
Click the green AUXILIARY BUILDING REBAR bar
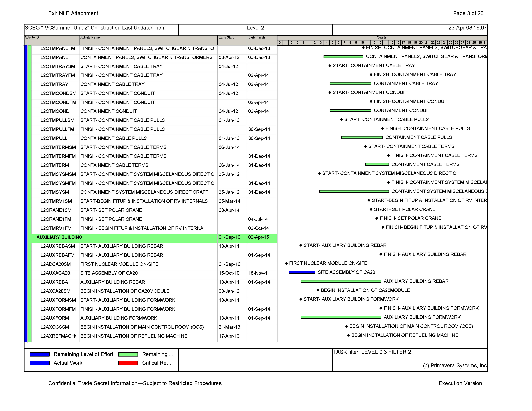[x=341, y=281]
